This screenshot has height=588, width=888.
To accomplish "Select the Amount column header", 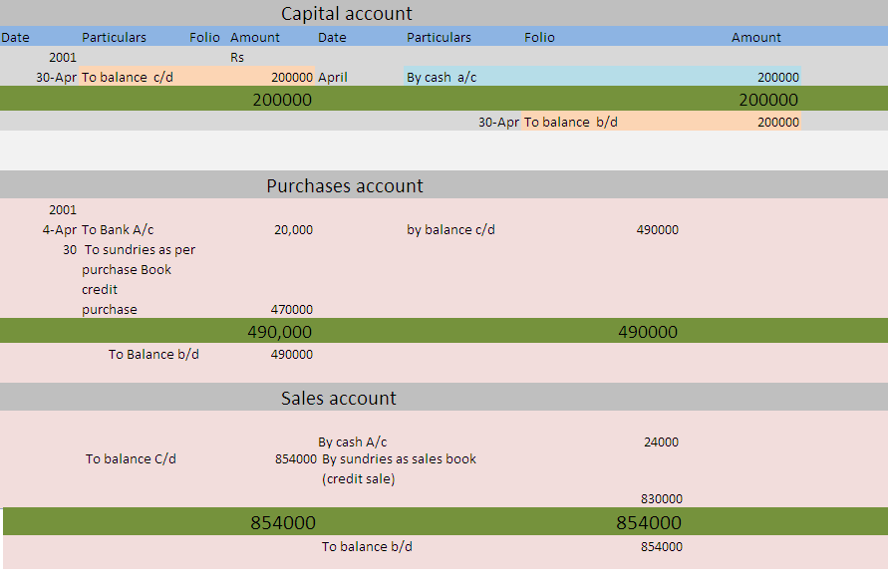I will (x=255, y=37).
